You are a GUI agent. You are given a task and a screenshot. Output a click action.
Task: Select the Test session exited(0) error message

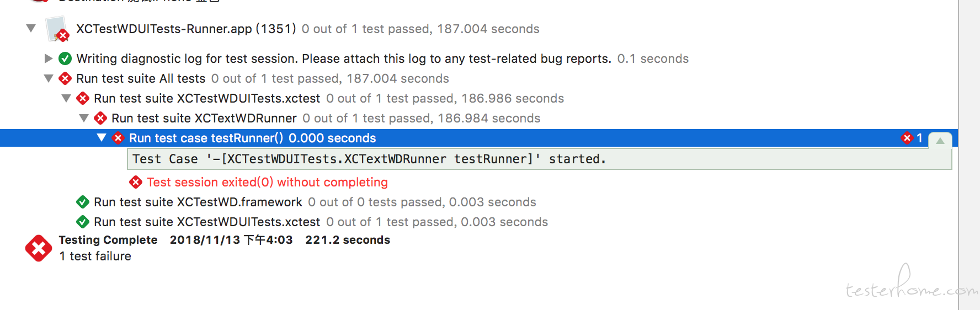[x=267, y=182]
